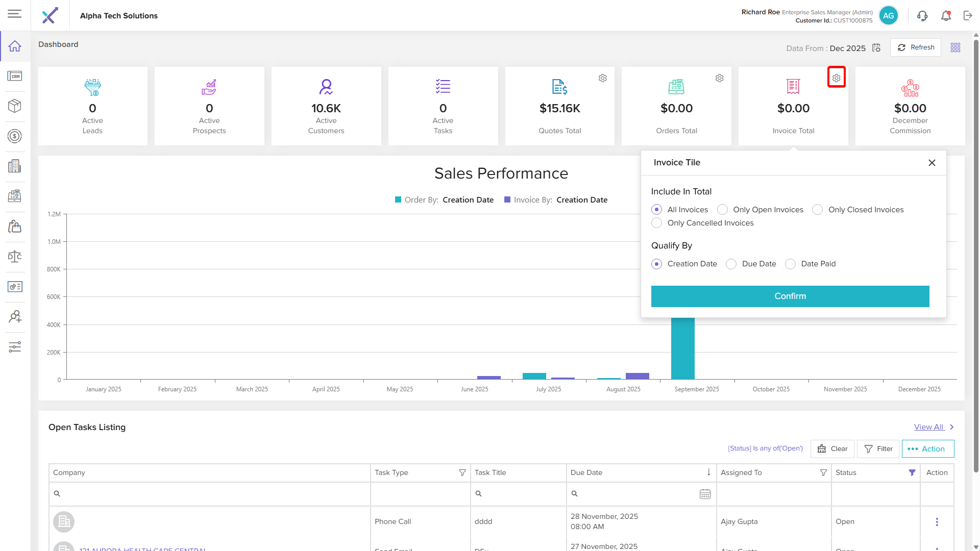This screenshot has height=551, width=980.
Task: Open the notifications bell icon
Action: pos(946,16)
